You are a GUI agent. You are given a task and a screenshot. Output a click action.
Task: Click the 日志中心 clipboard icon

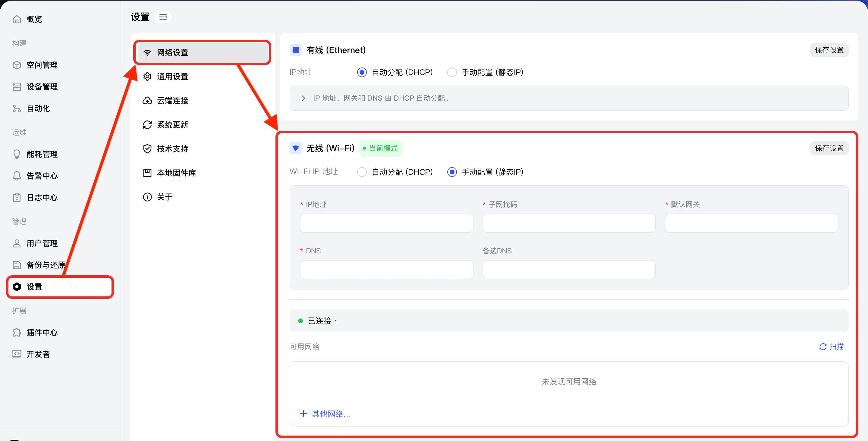[17, 197]
